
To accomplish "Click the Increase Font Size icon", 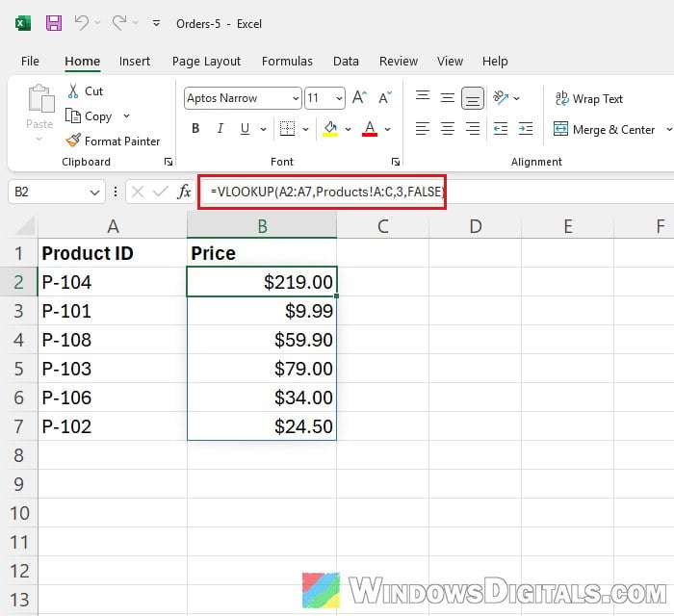I will tap(359, 97).
